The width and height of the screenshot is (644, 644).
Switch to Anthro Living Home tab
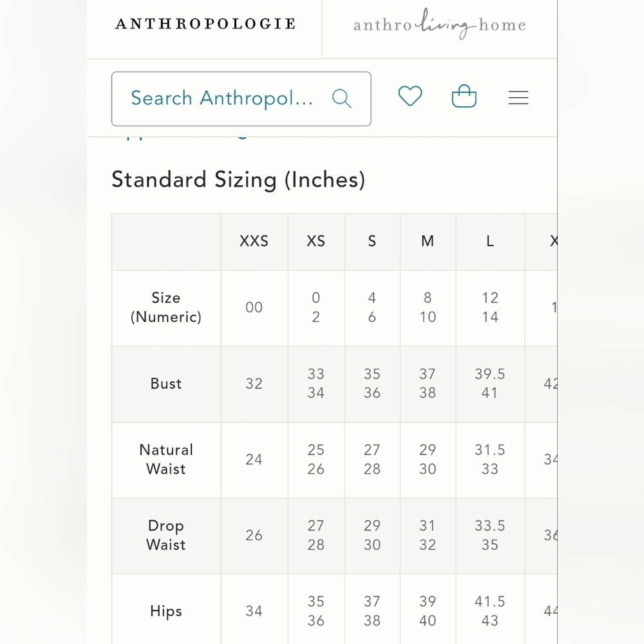coord(439,24)
